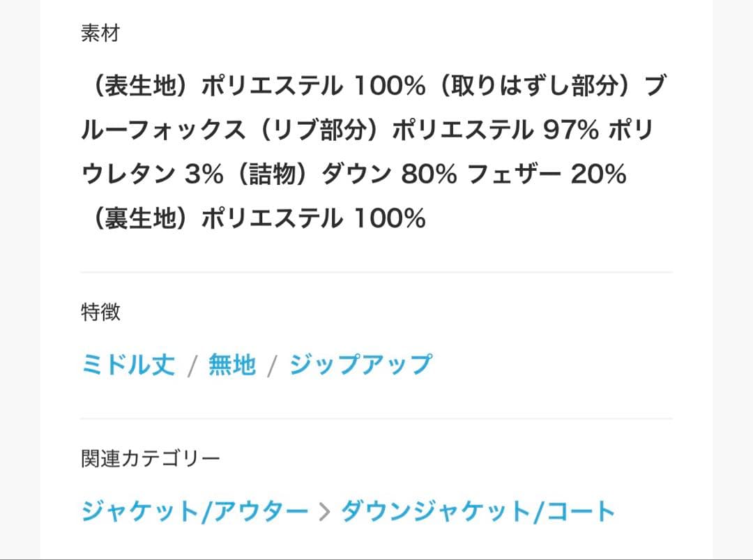Go to ダウンジャケット/コート category

tap(478, 511)
